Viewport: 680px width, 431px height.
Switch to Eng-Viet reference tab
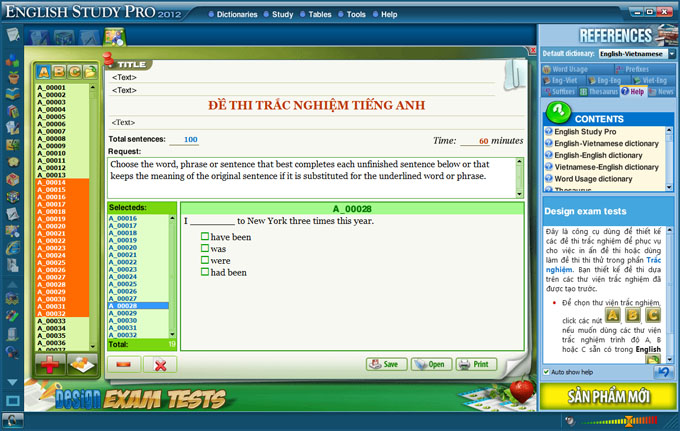(561, 80)
